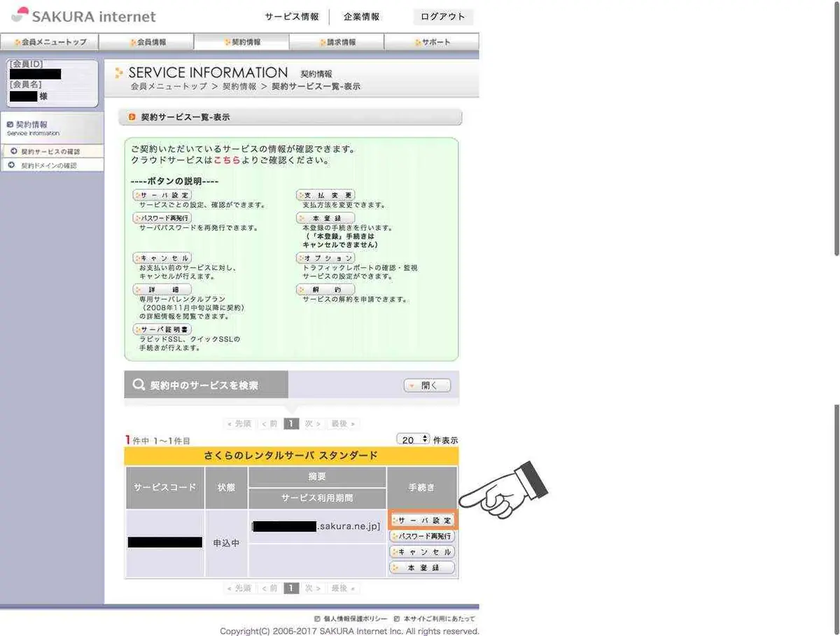Click the 契約情報 sidebar header icon
The height and width of the screenshot is (636, 840).
click(x=9, y=124)
